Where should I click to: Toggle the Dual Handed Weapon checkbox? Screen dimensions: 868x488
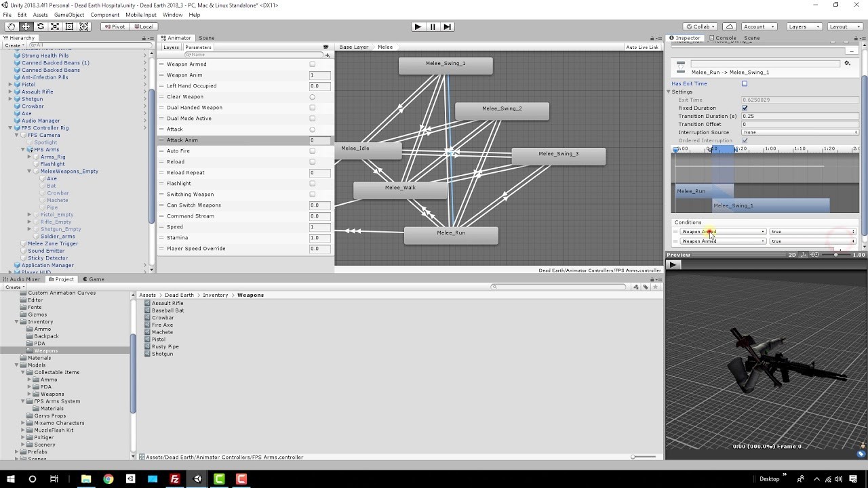312,108
